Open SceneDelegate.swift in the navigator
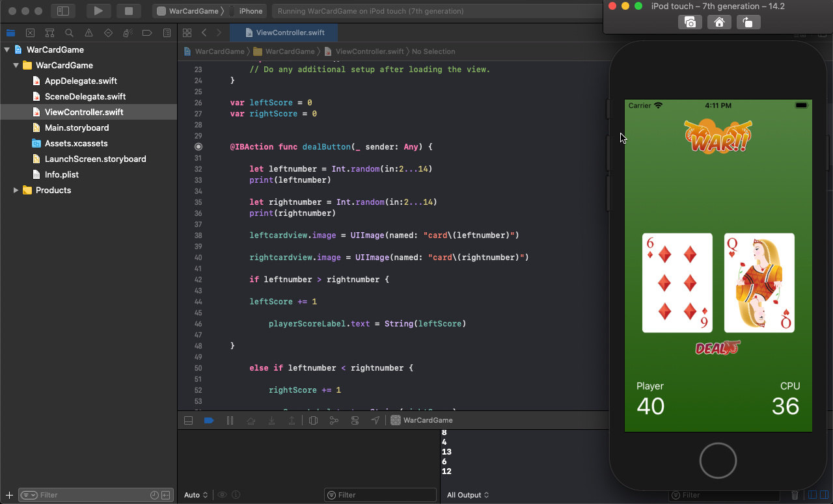This screenshot has height=504, width=833. pyautogui.click(x=85, y=96)
